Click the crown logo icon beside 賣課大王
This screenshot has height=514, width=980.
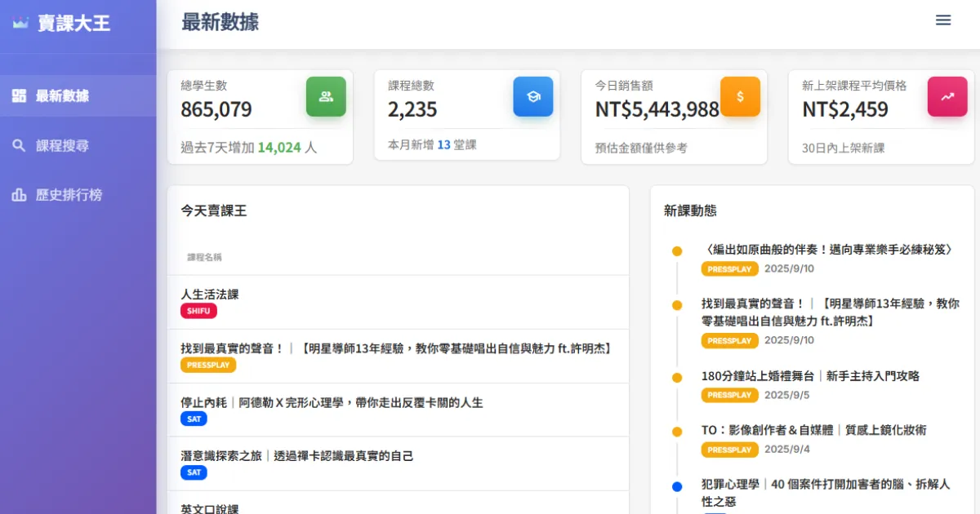(20, 24)
